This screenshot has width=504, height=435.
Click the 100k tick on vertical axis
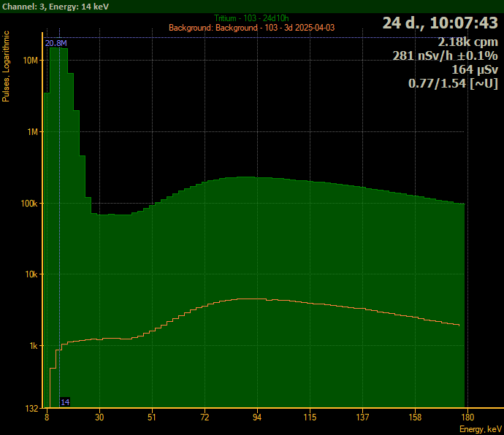(28, 204)
